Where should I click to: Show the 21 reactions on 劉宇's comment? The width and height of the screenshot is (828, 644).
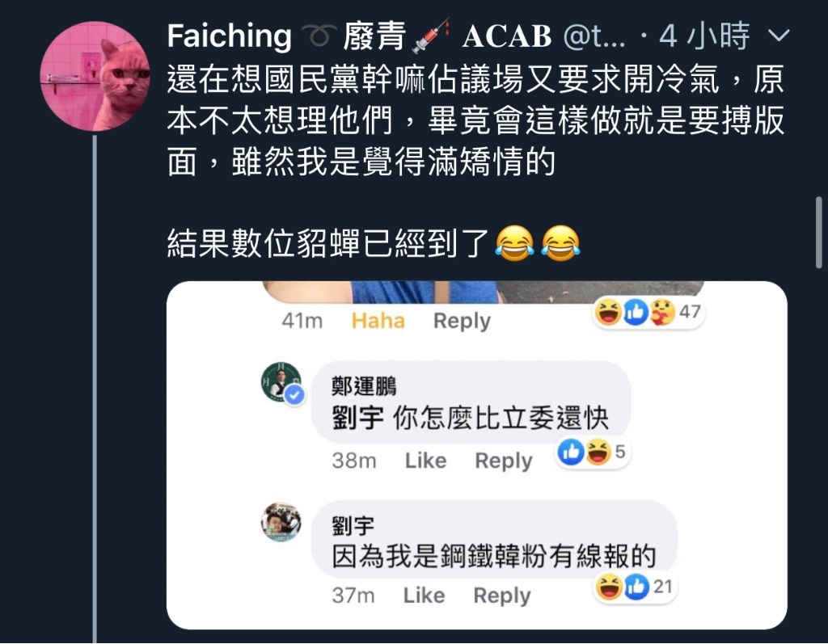click(636, 587)
